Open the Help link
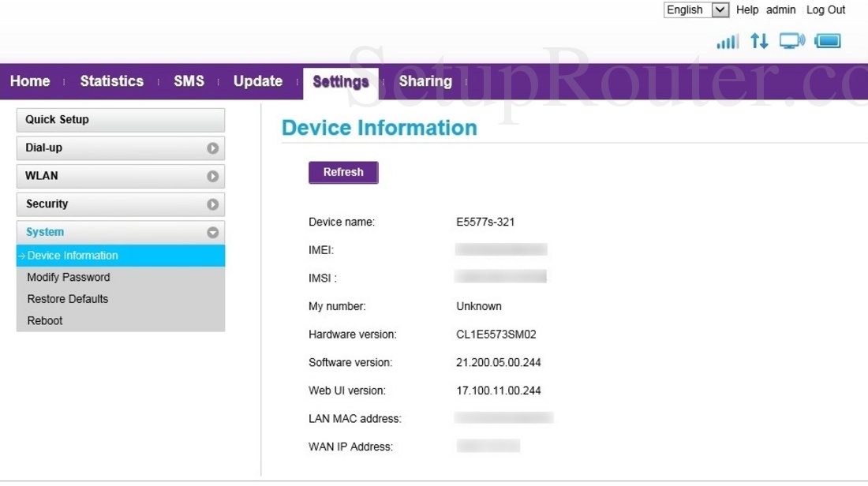The height and width of the screenshot is (486, 868). (747, 9)
